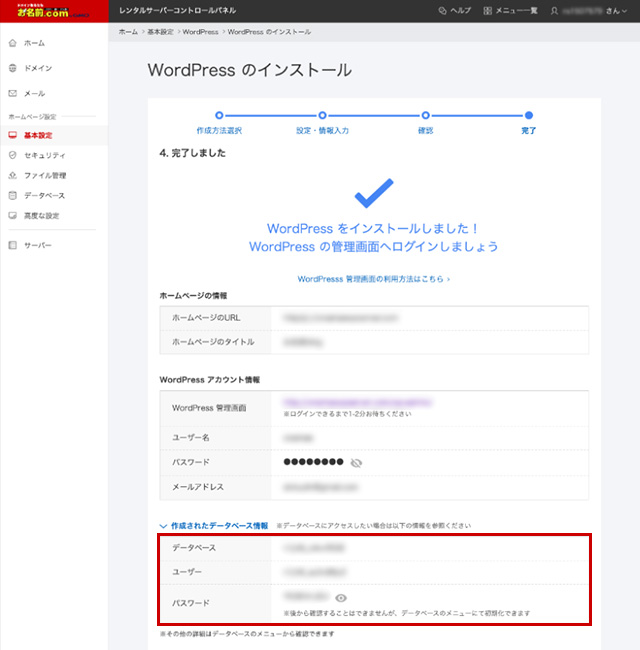
Task: Click the ホーム breadcrumb link
Action: click(x=128, y=32)
